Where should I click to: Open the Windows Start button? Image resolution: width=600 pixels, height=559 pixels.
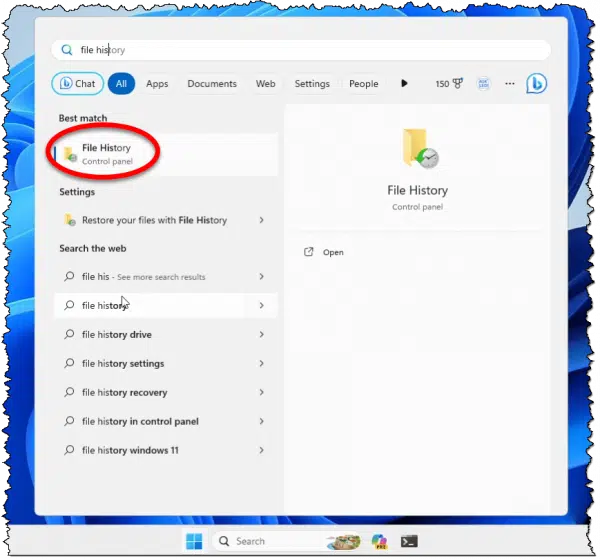194,541
